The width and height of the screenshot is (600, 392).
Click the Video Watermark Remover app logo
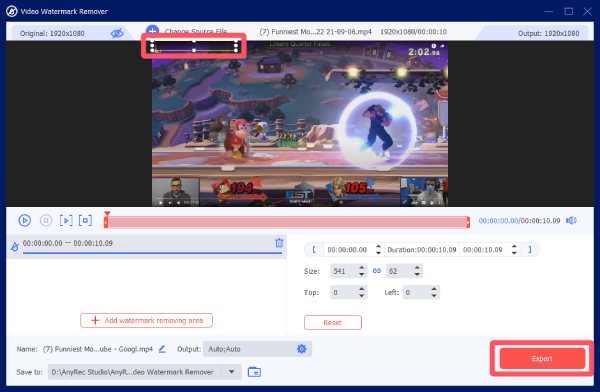12,11
